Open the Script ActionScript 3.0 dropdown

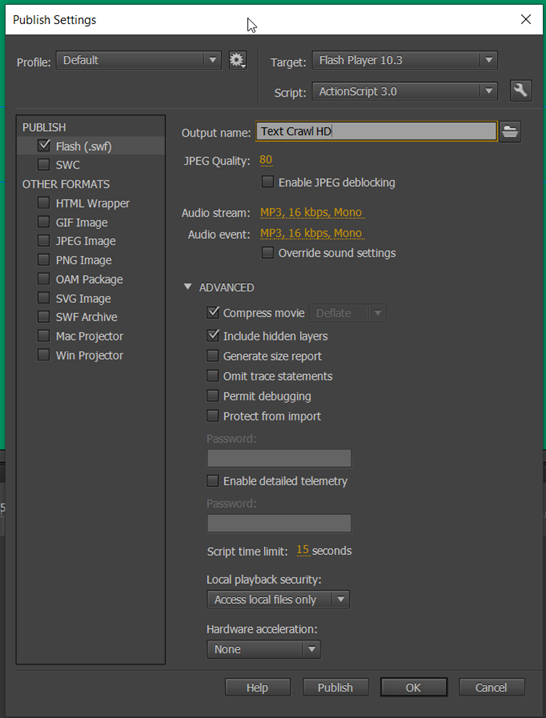[x=405, y=91]
